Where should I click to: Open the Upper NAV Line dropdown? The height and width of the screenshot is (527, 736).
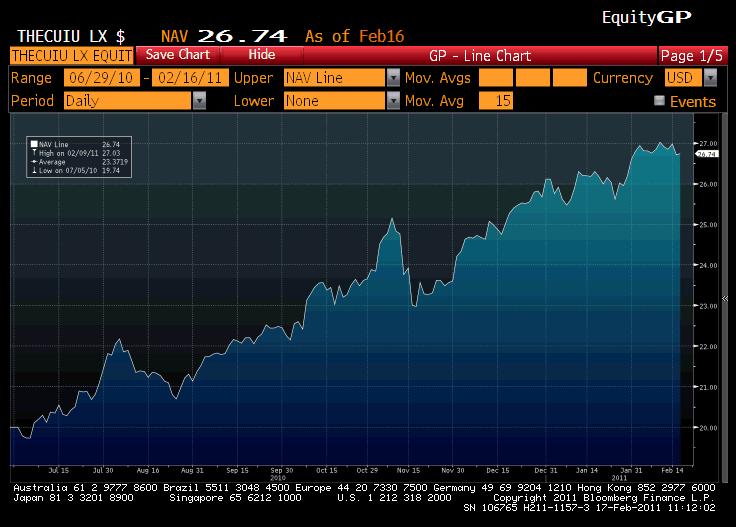point(334,77)
